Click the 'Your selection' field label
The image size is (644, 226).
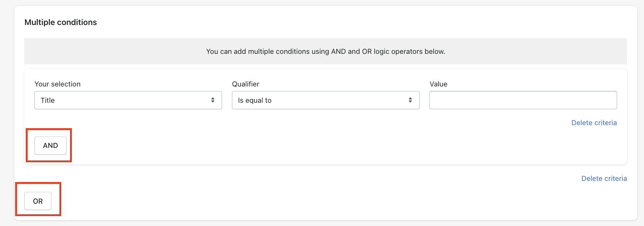click(x=58, y=84)
